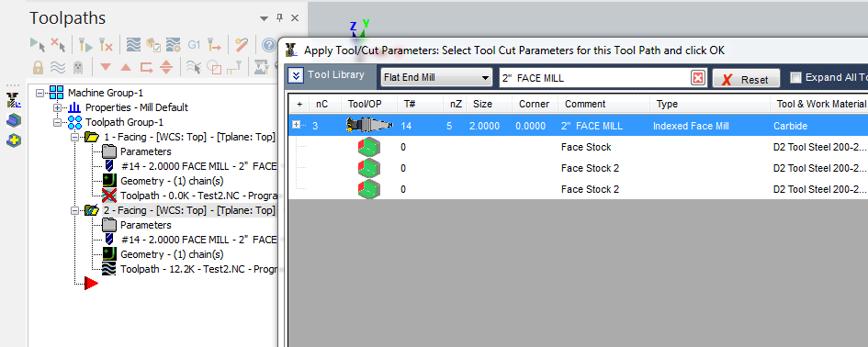Position the insert arrow after the selected operation

coord(146,68)
